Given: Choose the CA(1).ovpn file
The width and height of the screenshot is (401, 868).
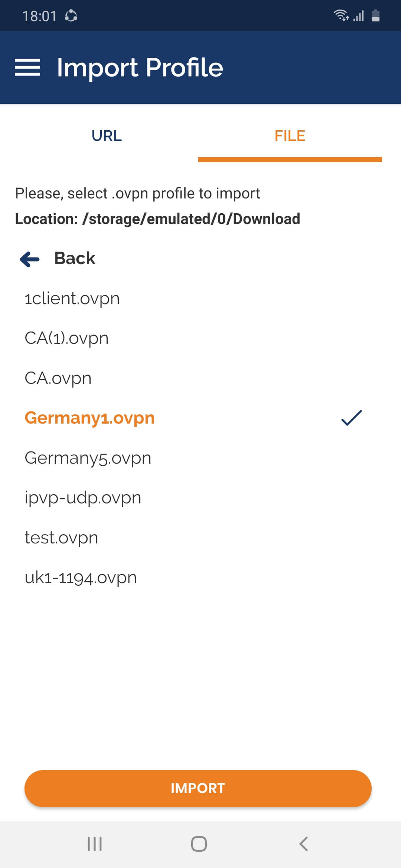Looking at the screenshot, I should pos(66,338).
